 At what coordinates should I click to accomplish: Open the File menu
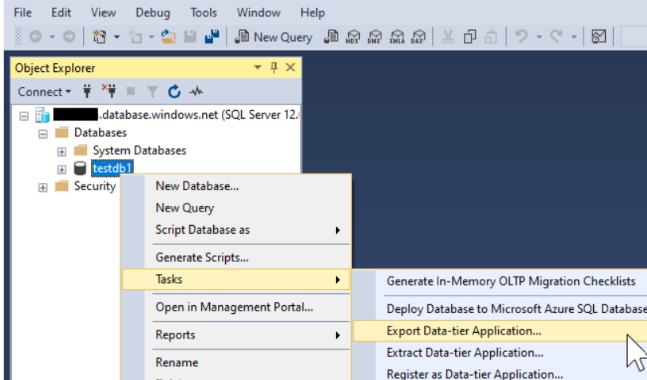click(x=23, y=13)
